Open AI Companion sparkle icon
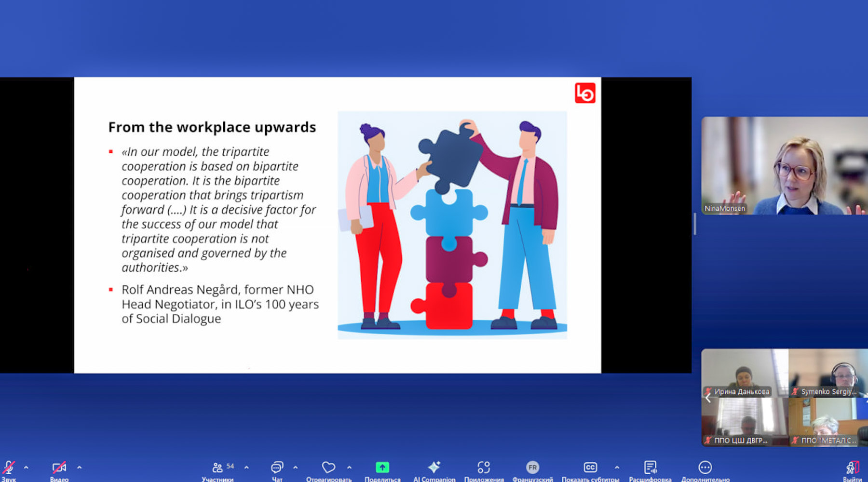868x482 pixels. pyautogui.click(x=434, y=468)
